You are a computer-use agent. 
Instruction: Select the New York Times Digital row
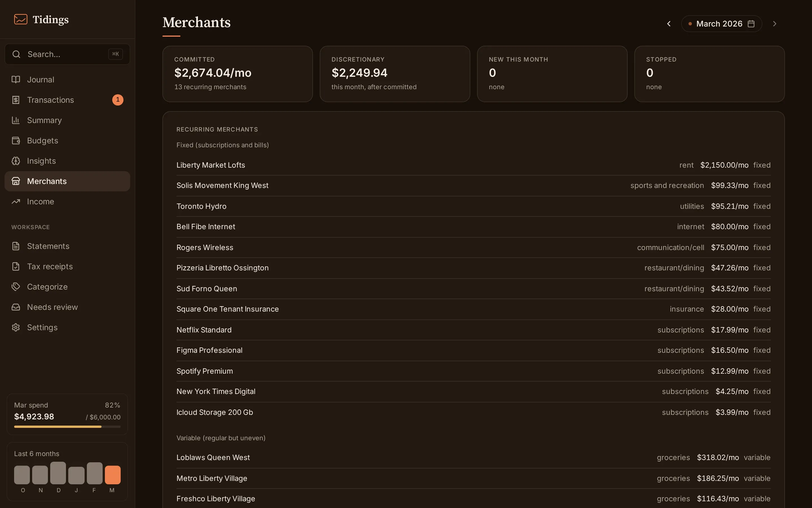pos(473,392)
